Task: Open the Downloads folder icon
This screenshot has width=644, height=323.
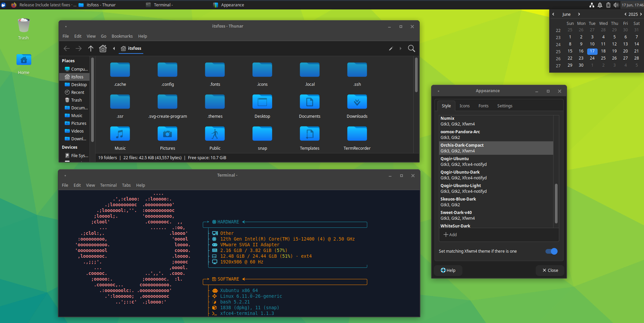Action: click(357, 102)
